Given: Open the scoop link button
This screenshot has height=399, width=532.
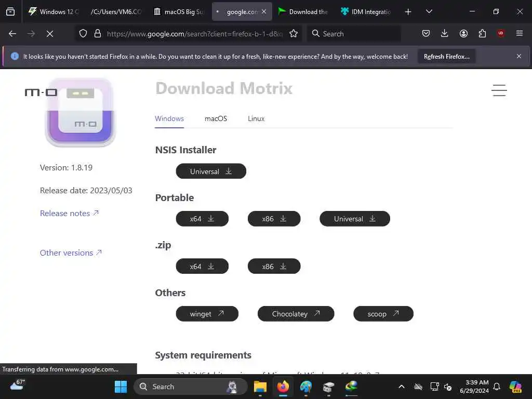Looking at the screenshot, I should pos(383,314).
